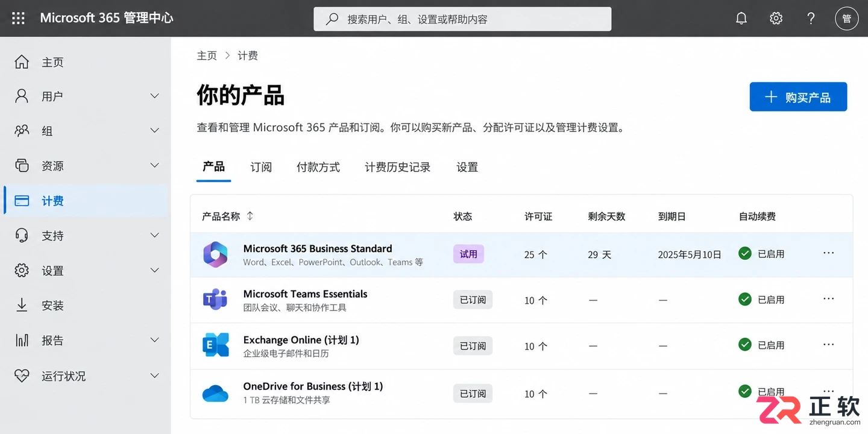The height and width of the screenshot is (434, 868).
Task: Open the app launcher waffle icon
Action: click(19, 19)
